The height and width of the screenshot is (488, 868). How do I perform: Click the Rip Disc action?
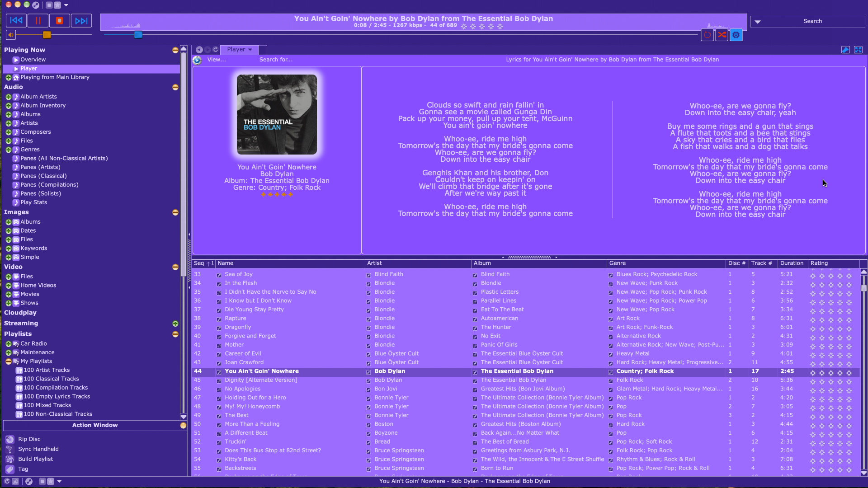[x=29, y=439]
